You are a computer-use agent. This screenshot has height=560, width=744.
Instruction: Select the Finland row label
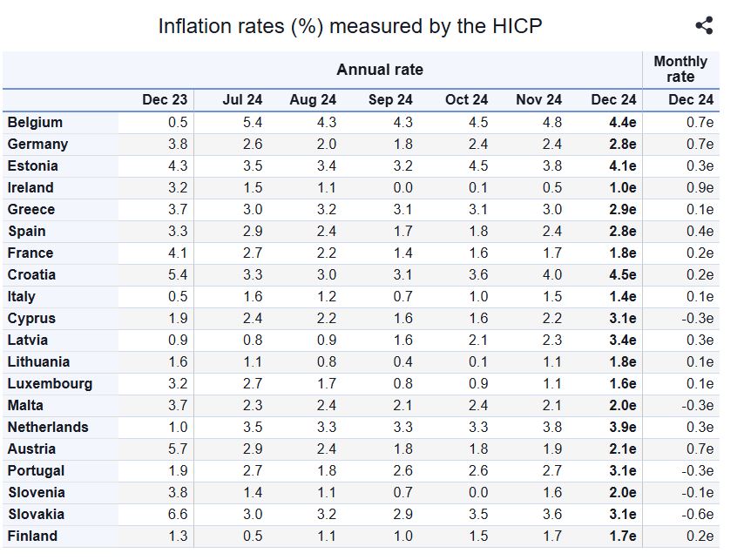[33, 536]
